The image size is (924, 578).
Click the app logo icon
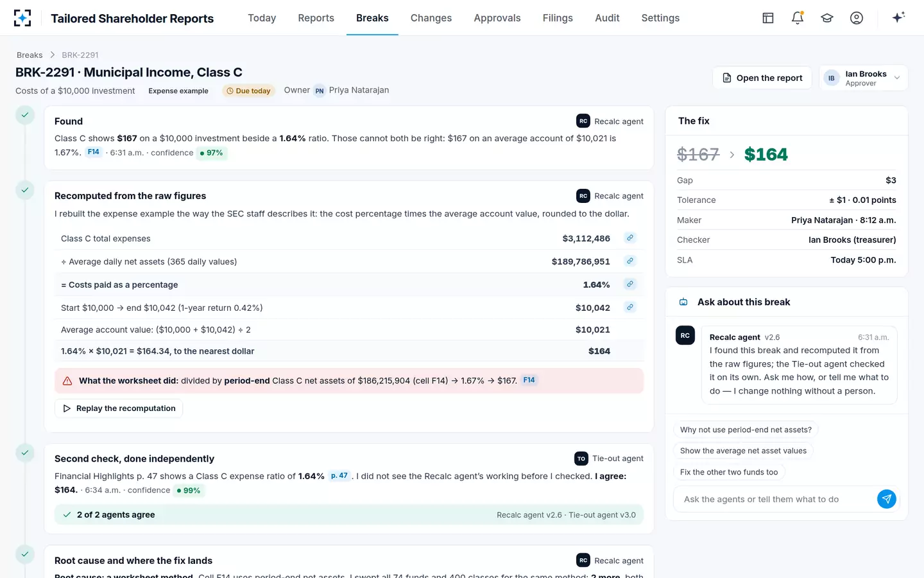tap(22, 18)
